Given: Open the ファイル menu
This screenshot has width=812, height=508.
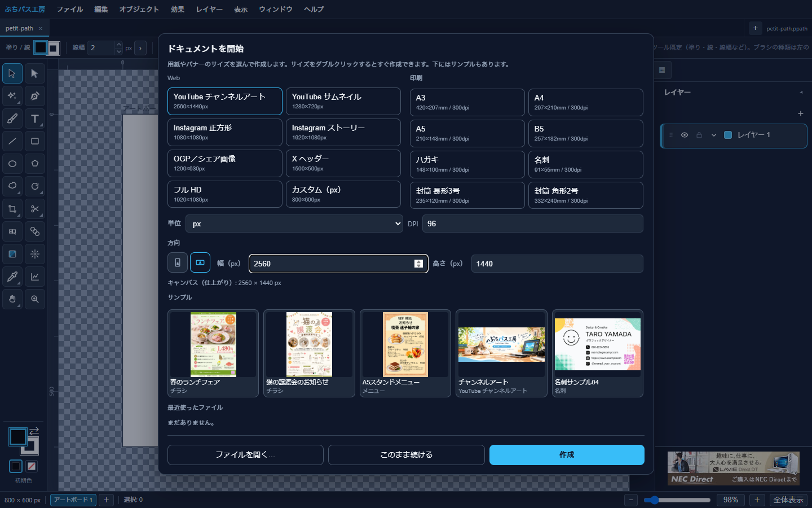Looking at the screenshot, I should tap(70, 10).
